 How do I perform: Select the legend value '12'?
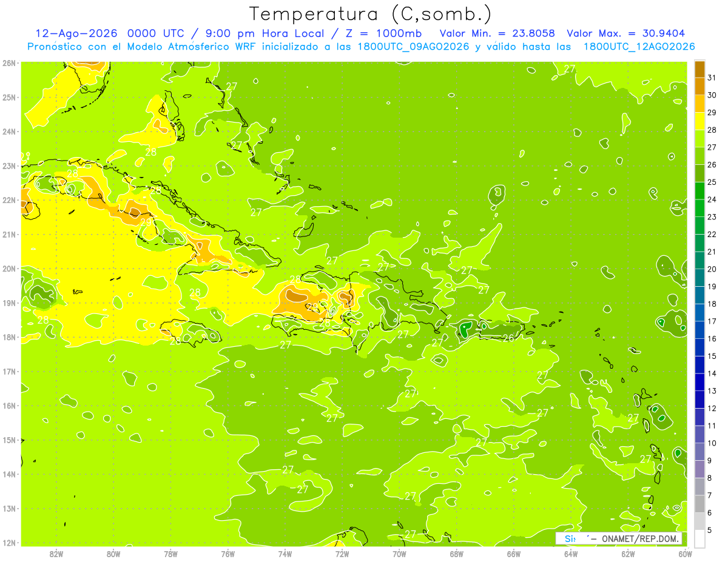pos(712,408)
